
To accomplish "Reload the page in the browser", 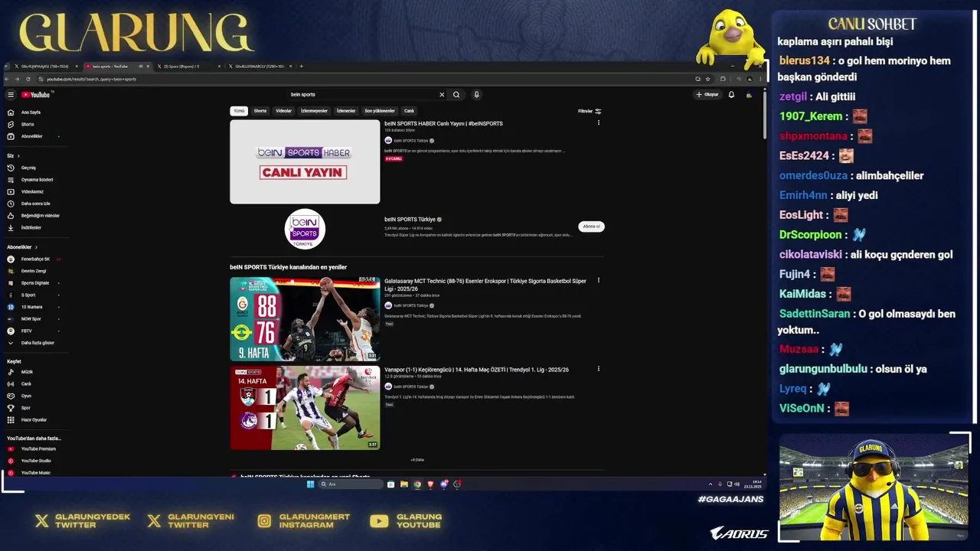I will [28, 79].
